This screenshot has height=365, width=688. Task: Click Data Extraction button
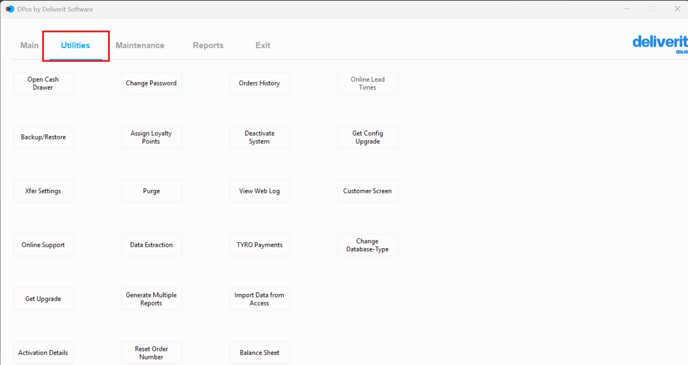tap(151, 245)
